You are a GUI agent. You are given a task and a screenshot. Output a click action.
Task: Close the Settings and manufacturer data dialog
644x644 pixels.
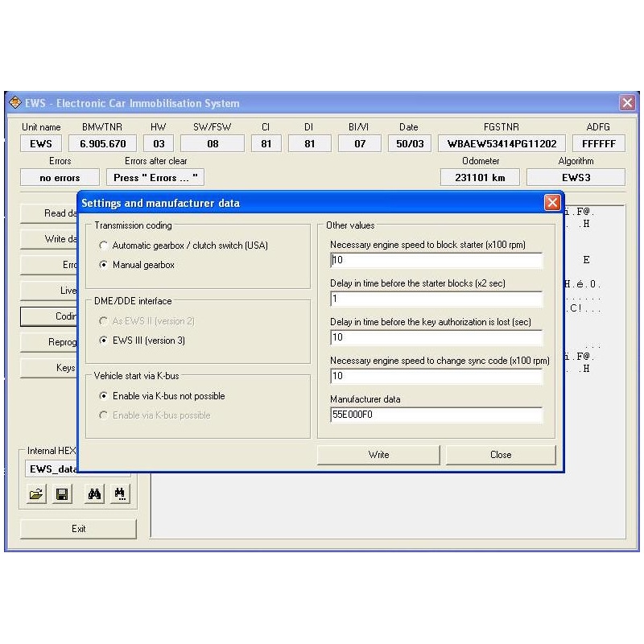(552, 203)
